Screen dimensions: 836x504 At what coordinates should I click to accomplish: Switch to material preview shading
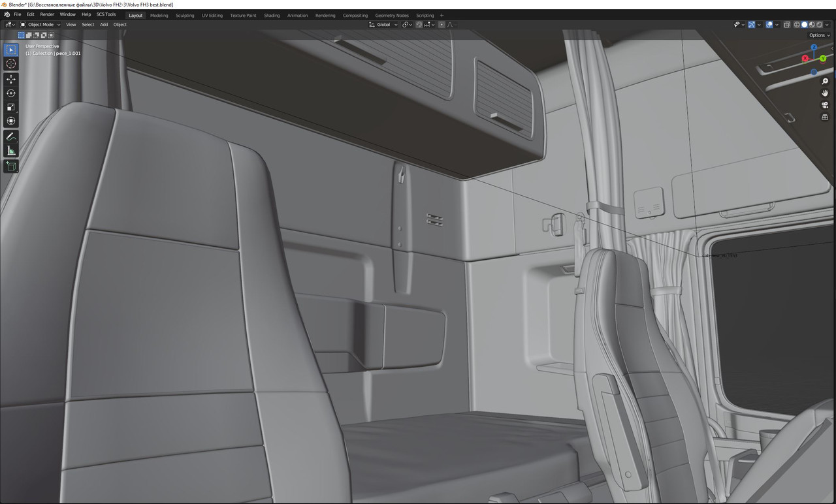[x=812, y=25]
